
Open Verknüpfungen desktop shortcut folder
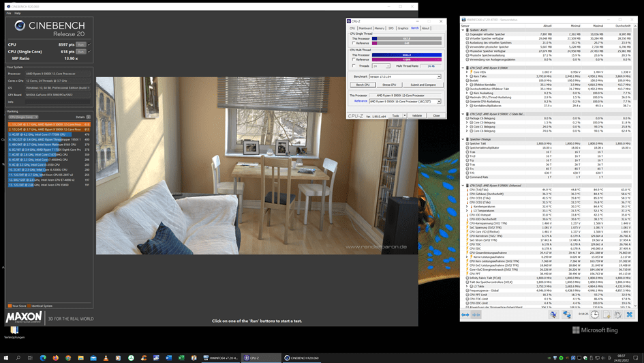click(14, 332)
